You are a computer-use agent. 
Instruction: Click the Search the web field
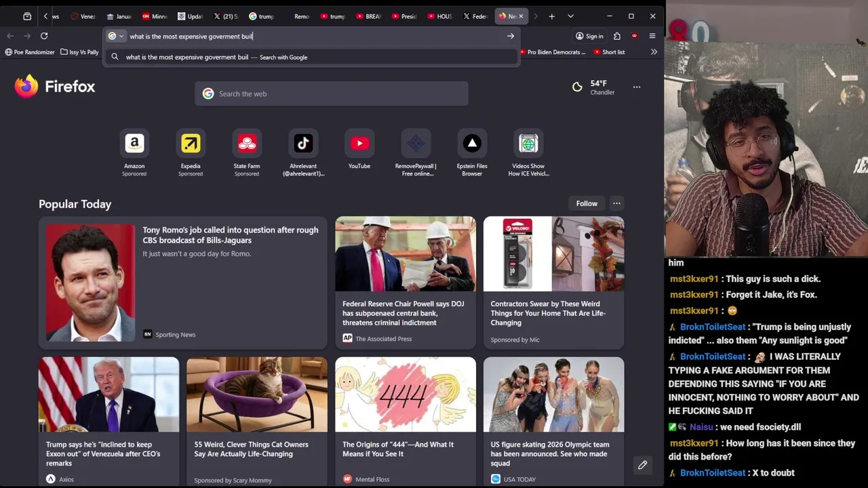click(331, 94)
